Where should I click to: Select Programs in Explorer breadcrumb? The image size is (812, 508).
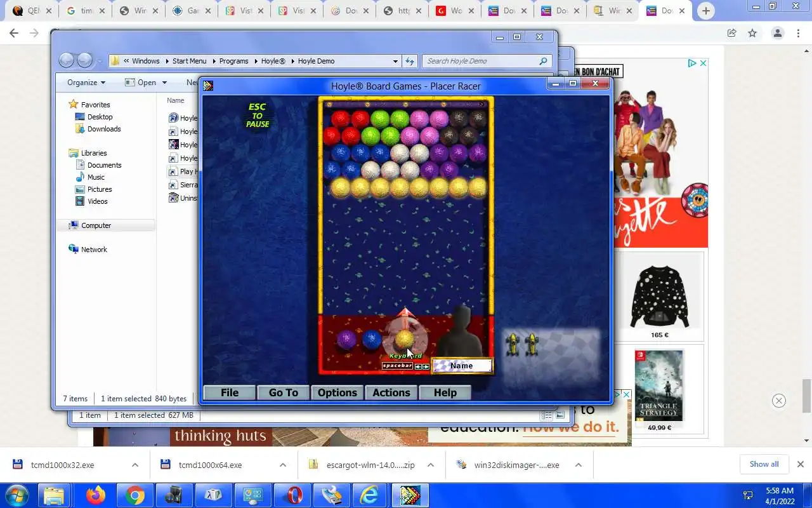pos(233,61)
